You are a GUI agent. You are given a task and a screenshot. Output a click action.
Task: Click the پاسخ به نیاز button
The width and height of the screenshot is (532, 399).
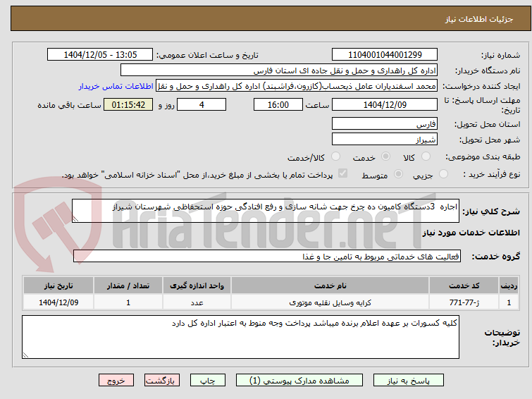[409, 381]
